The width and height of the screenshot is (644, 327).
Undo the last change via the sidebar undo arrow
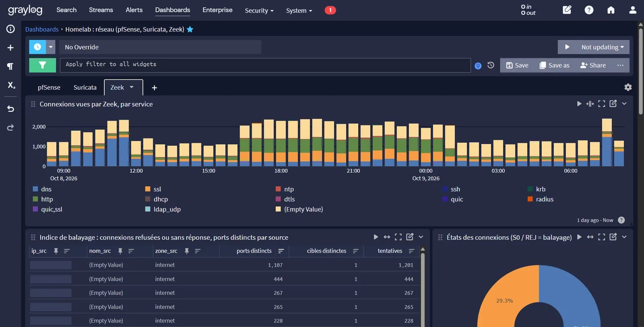point(10,109)
